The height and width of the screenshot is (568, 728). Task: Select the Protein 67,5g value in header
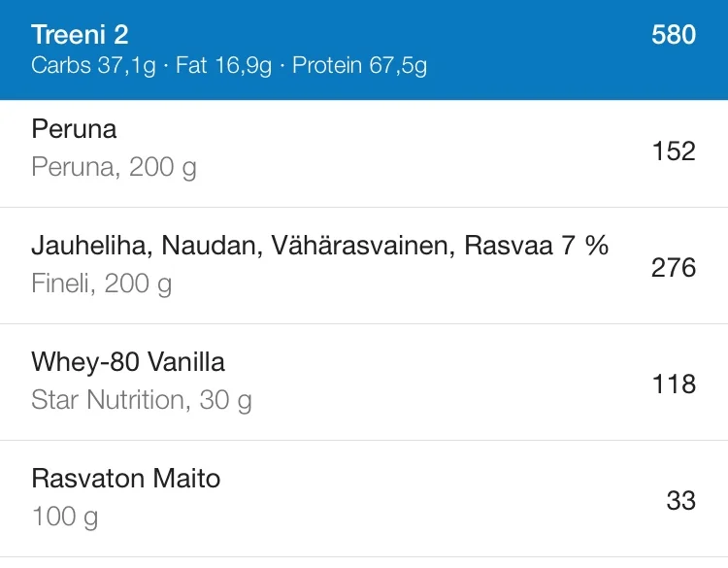(x=359, y=66)
